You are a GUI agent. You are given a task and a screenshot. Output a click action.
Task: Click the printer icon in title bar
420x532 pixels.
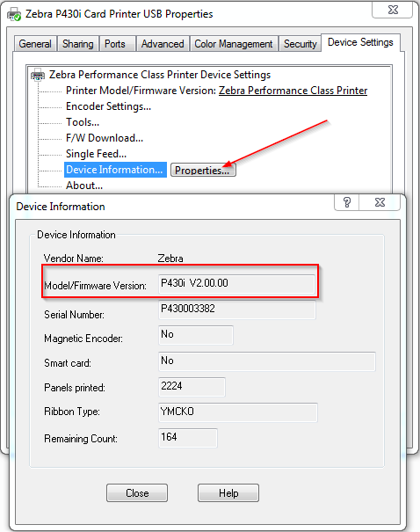click(x=14, y=14)
